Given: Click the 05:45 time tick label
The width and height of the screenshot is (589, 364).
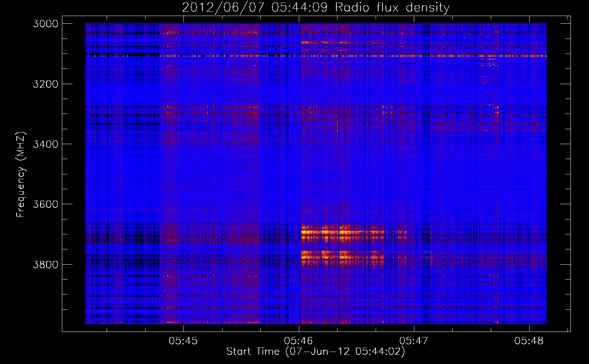Looking at the screenshot, I should click(x=183, y=341).
